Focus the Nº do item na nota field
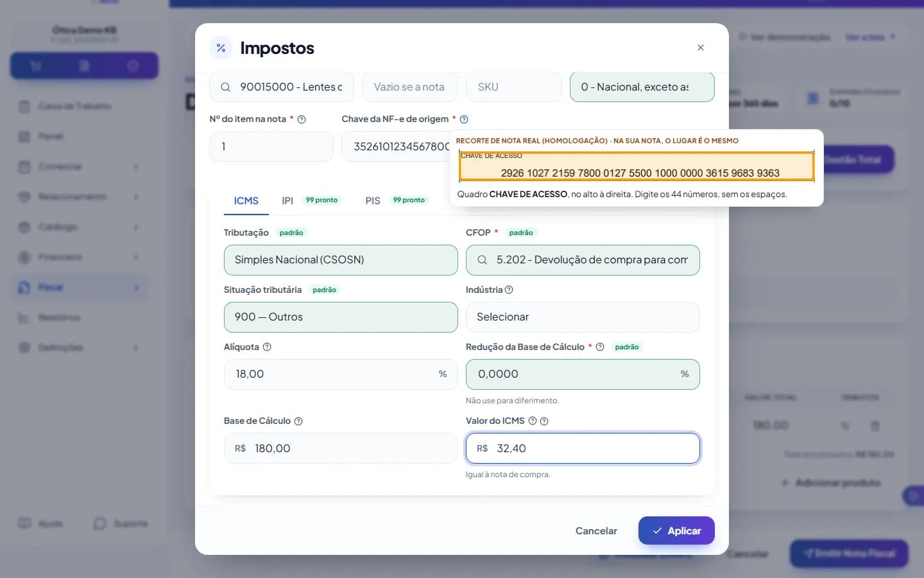 (x=271, y=146)
